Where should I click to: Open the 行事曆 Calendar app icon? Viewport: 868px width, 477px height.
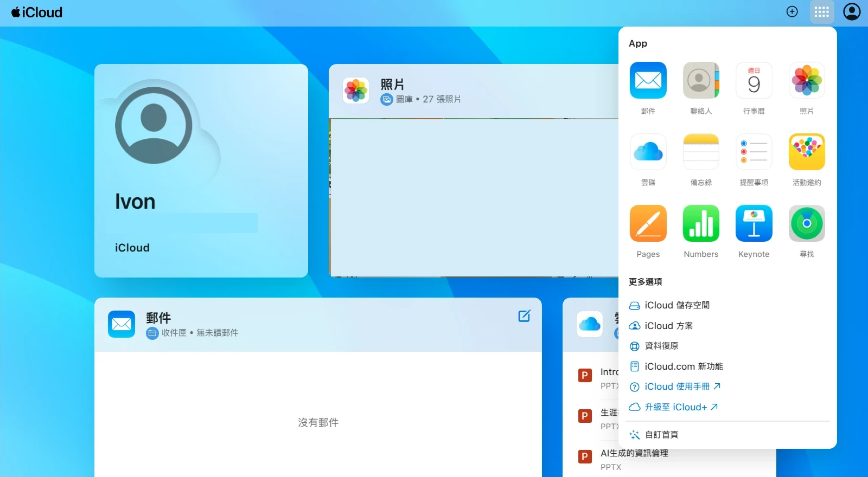754,80
